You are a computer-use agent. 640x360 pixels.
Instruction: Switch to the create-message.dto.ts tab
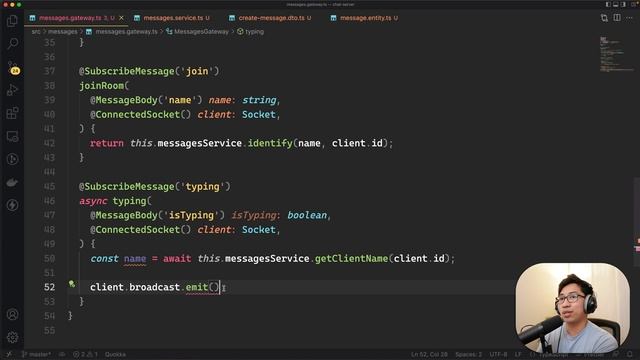click(270, 18)
